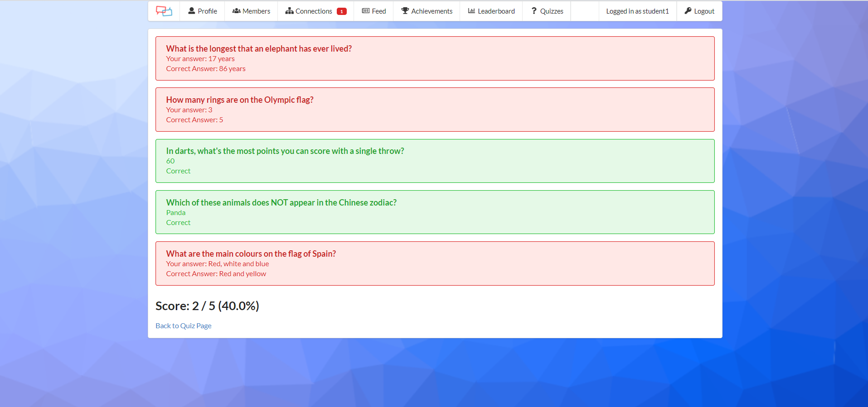Viewport: 868px width, 407px height.
Task: Click the 'Score: 2 / 5 (40.0%)' text
Action: click(x=207, y=306)
